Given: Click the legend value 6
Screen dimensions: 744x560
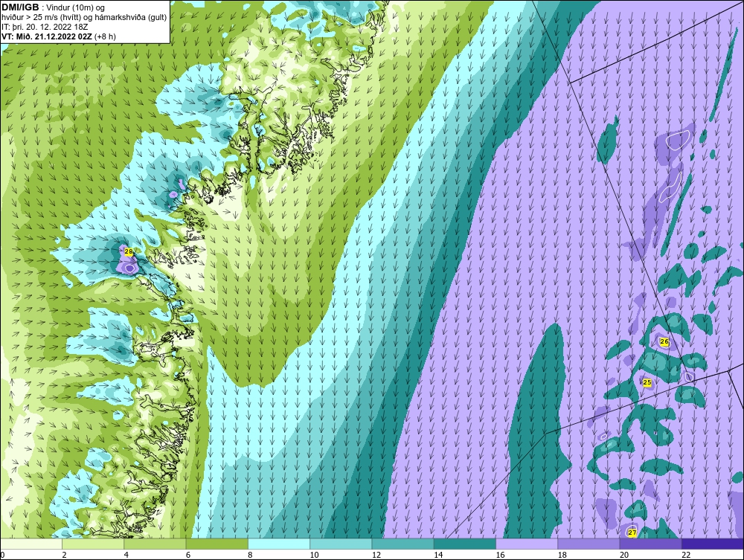Looking at the screenshot, I should (188, 555).
